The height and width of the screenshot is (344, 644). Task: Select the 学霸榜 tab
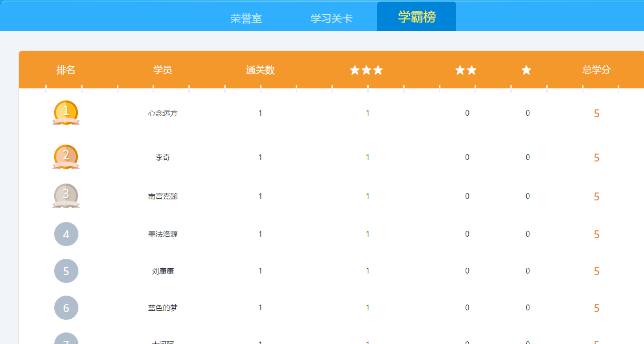[417, 17]
